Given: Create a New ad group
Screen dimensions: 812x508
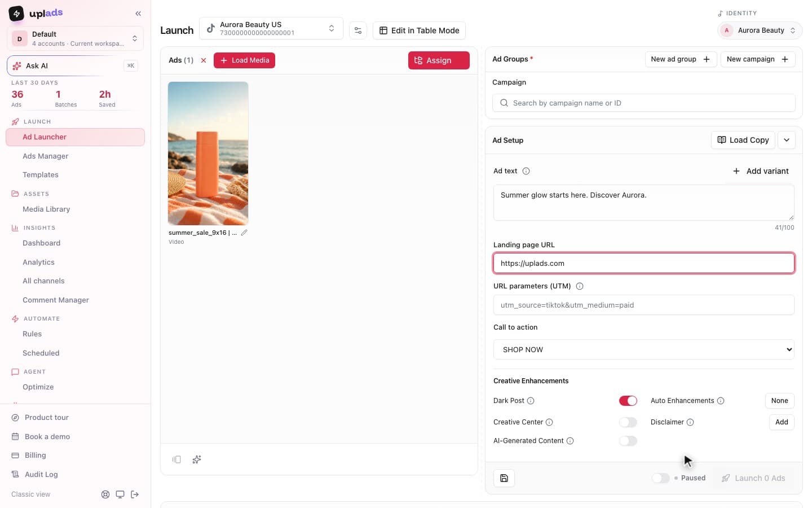Looking at the screenshot, I should pos(681,59).
